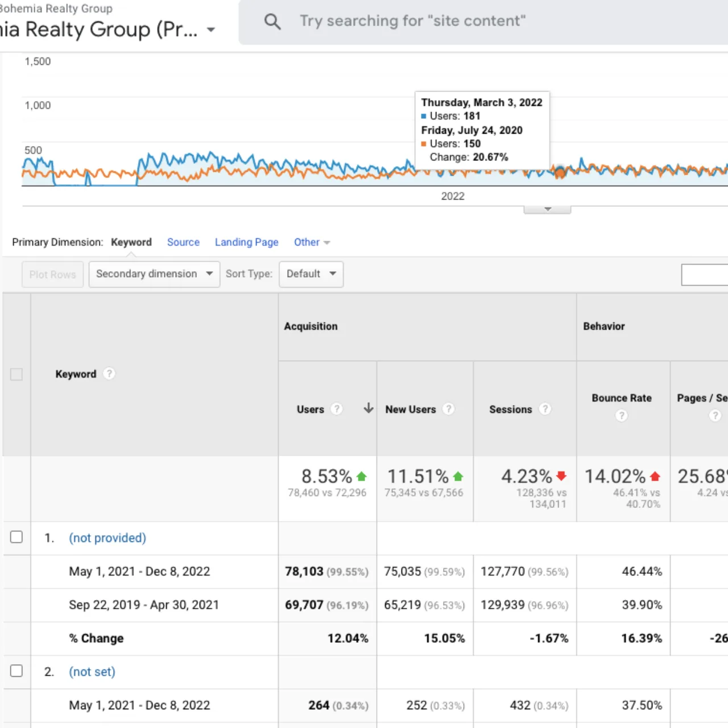The width and height of the screenshot is (728, 728).
Task: Click the 8.53% users summary value
Action: (326, 476)
